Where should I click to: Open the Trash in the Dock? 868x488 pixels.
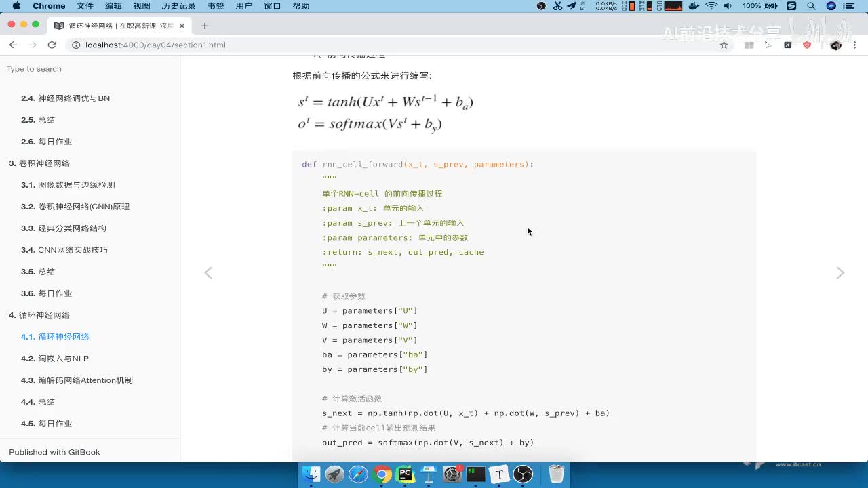pyautogui.click(x=556, y=474)
